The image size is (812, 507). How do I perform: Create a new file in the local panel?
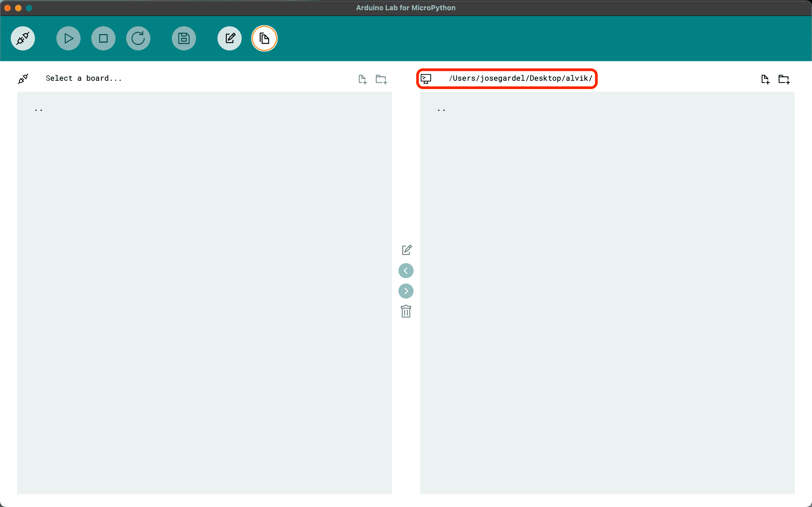click(765, 79)
